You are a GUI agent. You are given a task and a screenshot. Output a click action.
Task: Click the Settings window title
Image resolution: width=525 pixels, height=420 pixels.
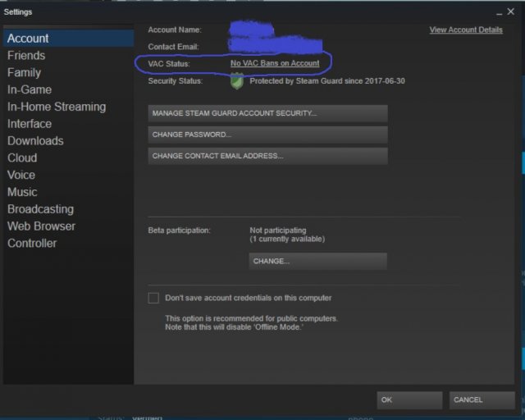[18, 12]
